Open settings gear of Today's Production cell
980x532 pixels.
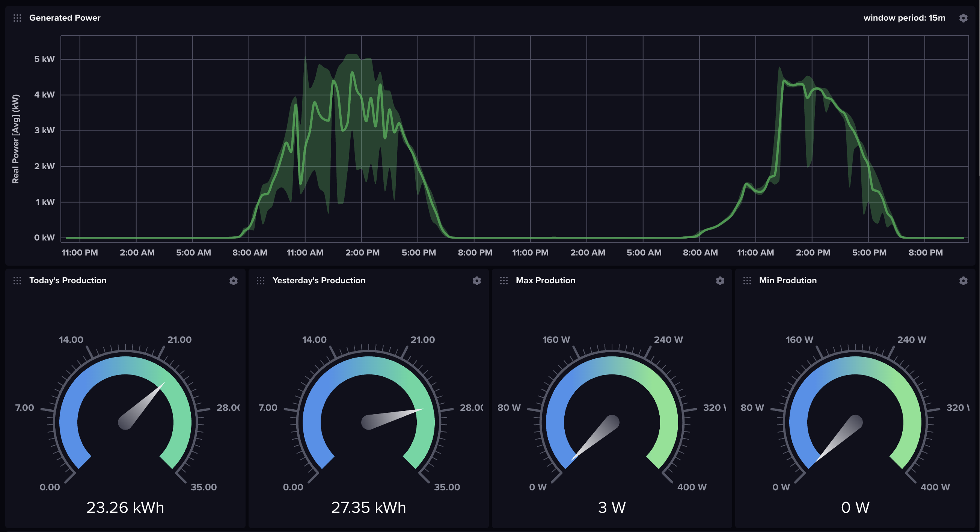pyautogui.click(x=234, y=280)
